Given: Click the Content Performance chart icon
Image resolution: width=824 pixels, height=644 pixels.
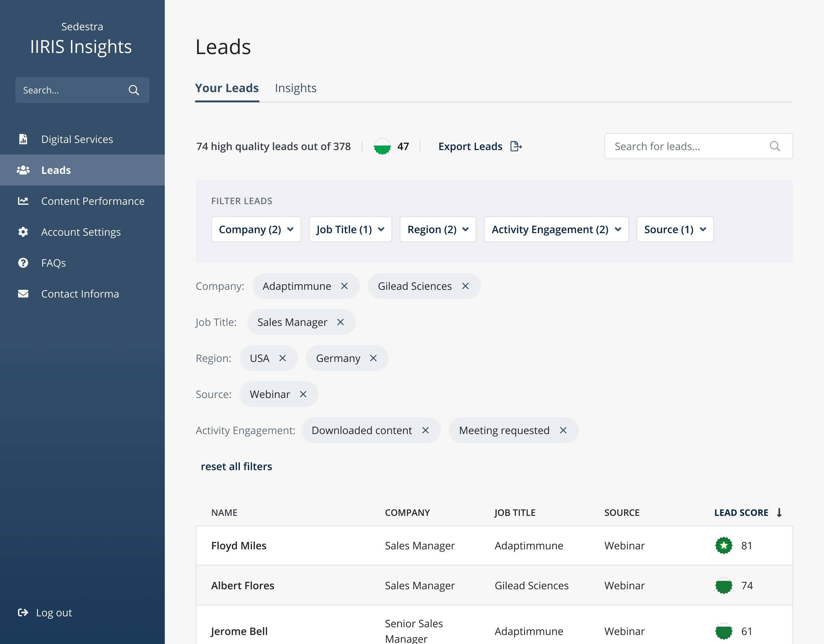Looking at the screenshot, I should pos(23,201).
